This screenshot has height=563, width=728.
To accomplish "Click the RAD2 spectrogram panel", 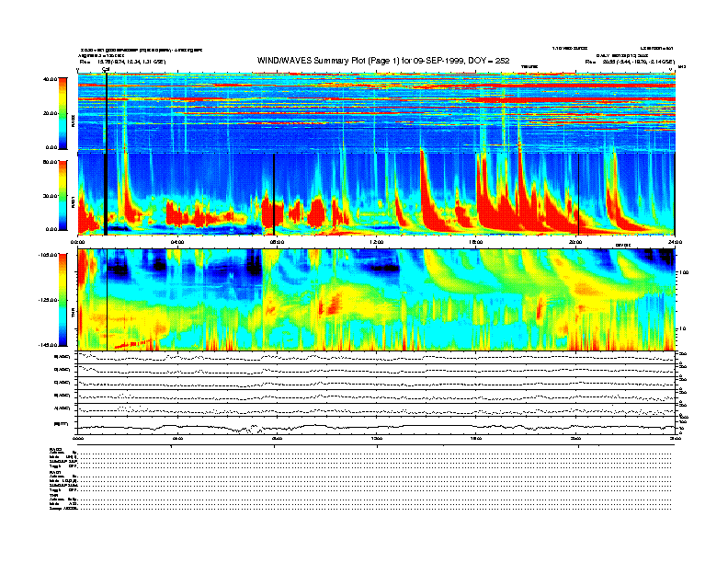I will 376,113.
